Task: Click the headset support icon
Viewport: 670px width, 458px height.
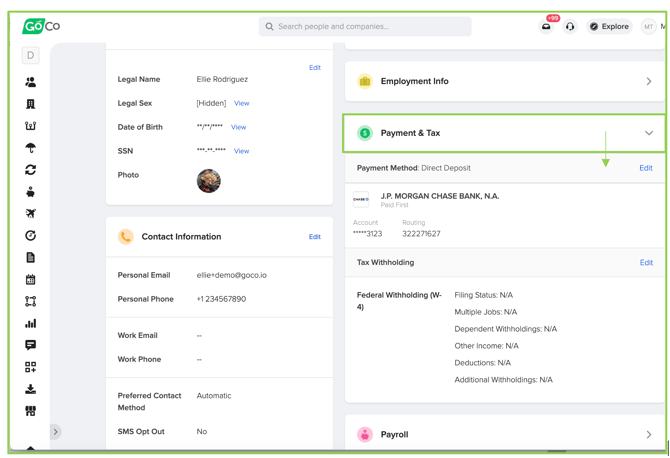Action: 570,27
